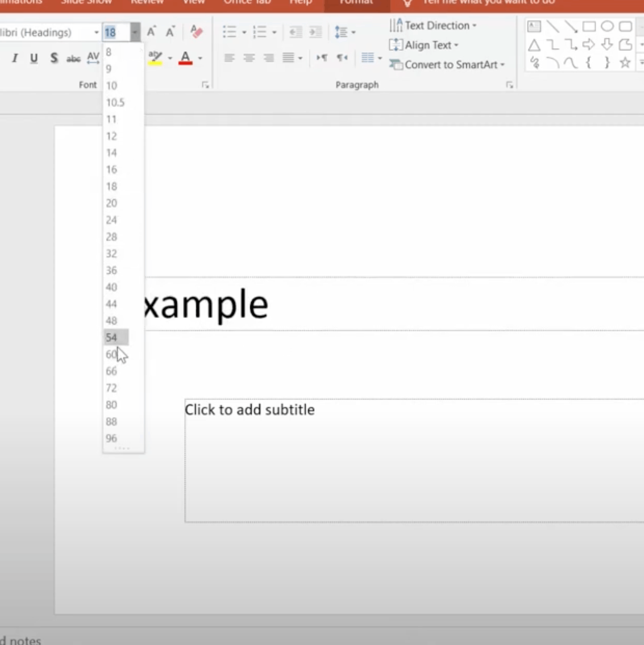The width and height of the screenshot is (644, 645).
Task: Open numbering style dropdown arrow
Action: [274, 33]
